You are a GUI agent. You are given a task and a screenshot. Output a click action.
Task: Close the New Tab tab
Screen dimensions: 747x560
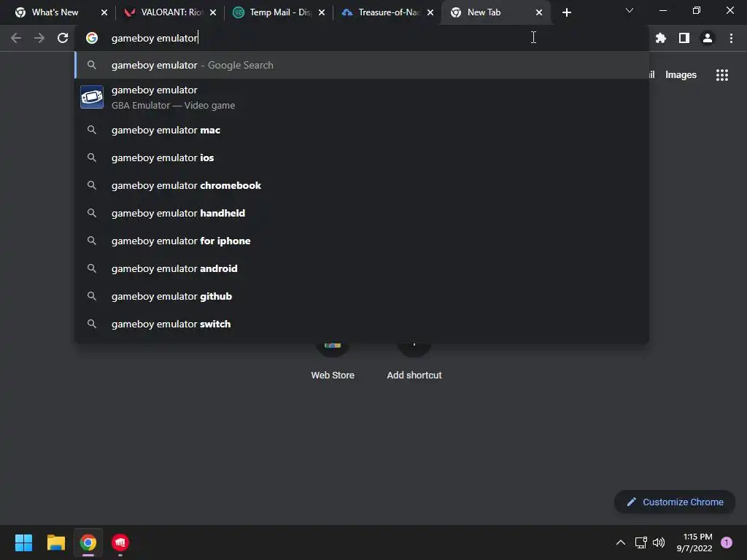(539, 12)
